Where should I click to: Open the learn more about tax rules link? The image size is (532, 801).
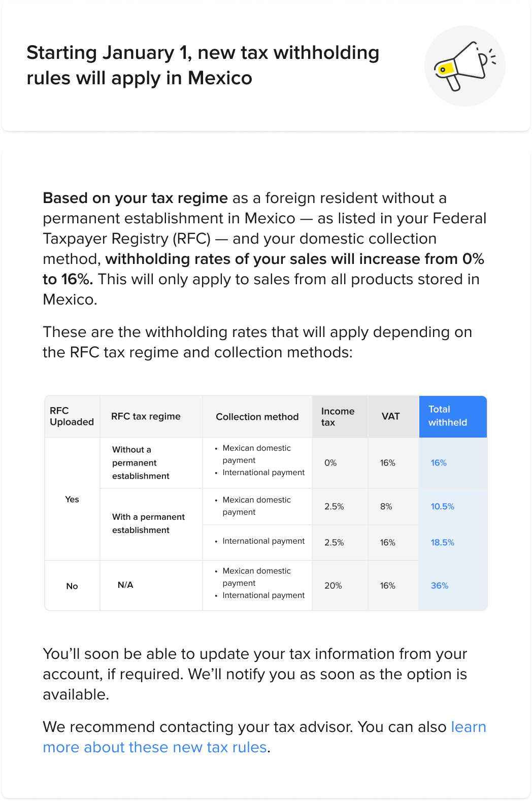[x=155, y=747]
